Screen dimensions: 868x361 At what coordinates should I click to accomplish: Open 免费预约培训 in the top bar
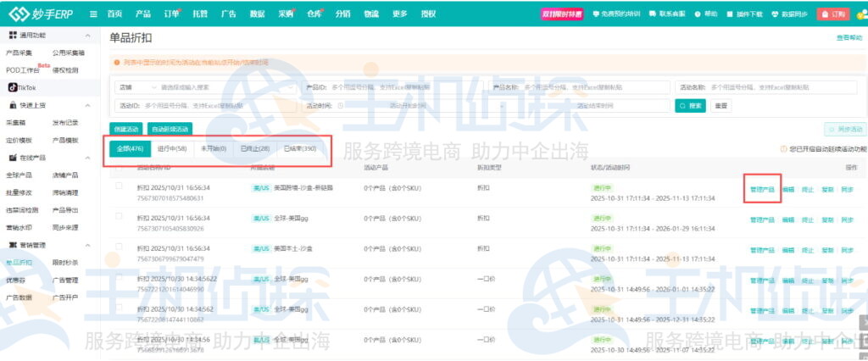(x=616, y=14)
